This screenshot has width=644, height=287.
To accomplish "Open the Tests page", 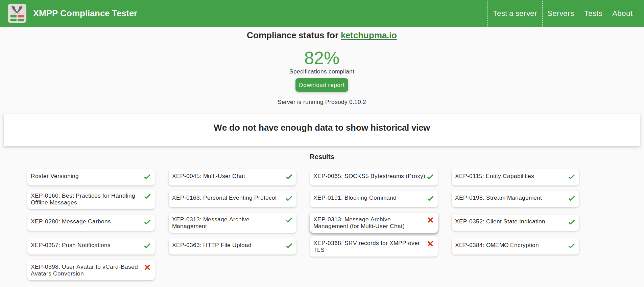I will [x=593, y=13].
